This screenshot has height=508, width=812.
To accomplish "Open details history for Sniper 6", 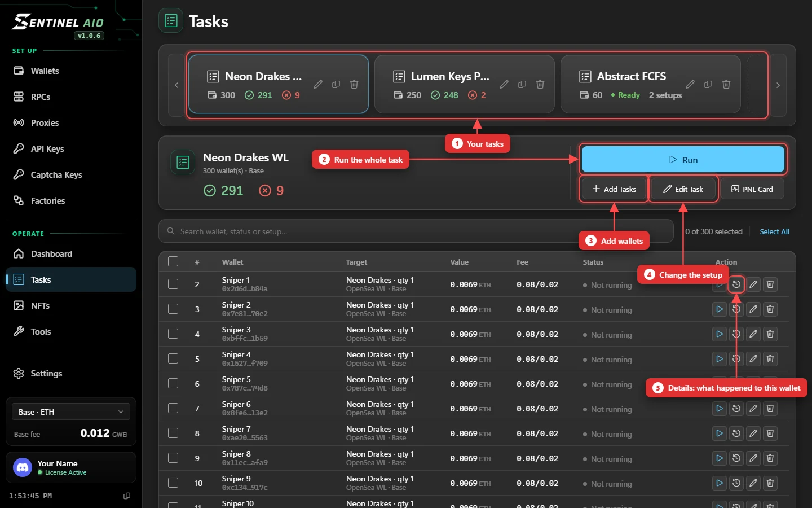I will pos(736,409).
